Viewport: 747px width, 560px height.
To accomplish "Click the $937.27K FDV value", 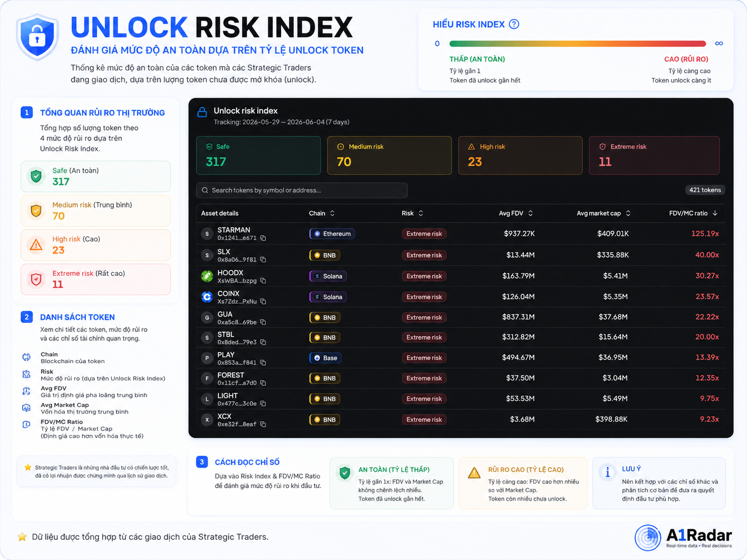I will tap(519, 234).
